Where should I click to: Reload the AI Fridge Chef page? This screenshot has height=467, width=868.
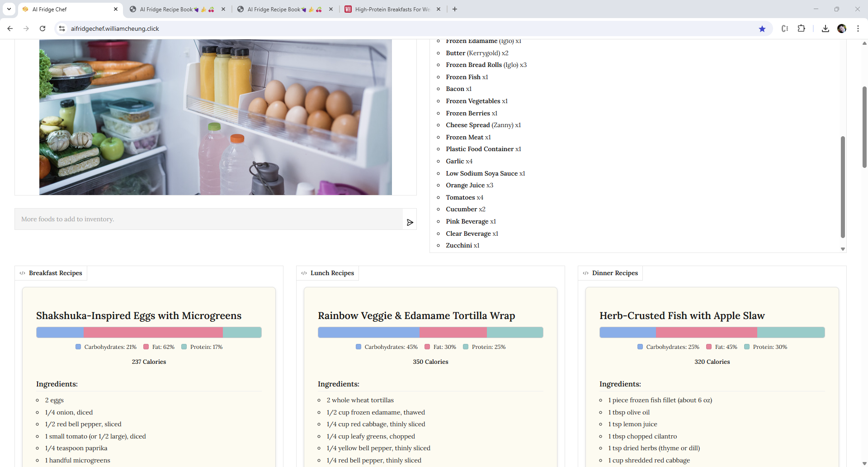coord(42,29)
